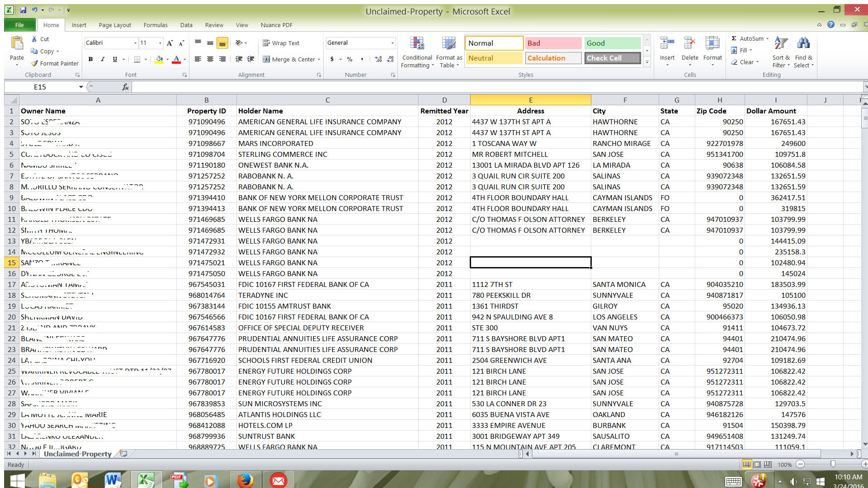Switch to the Formulas tab

coord(156,25)
